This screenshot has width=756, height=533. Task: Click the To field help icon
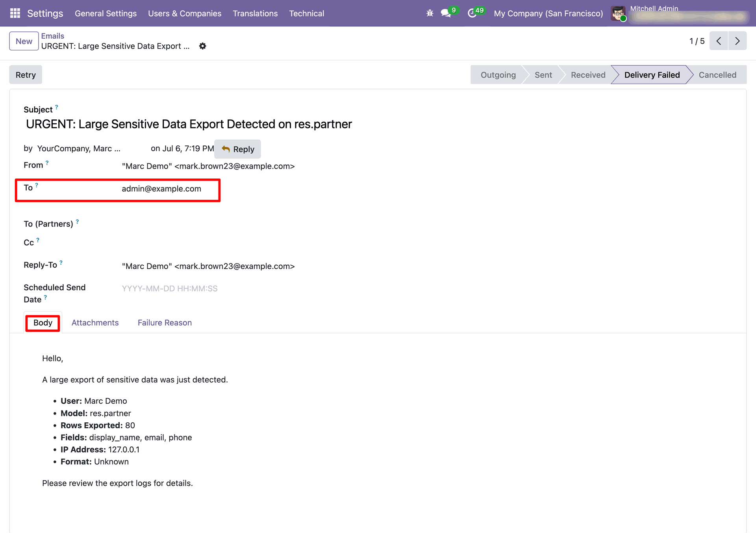click(x=37, y=185)
